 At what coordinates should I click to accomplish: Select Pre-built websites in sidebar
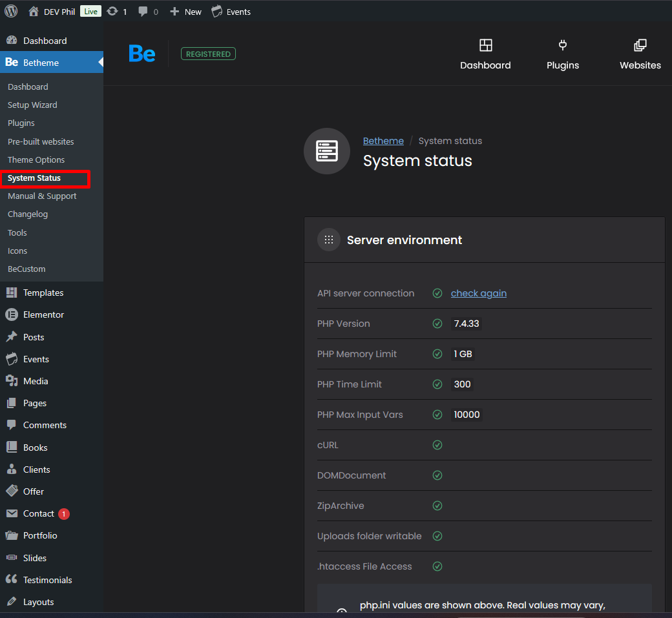(41, 141)
